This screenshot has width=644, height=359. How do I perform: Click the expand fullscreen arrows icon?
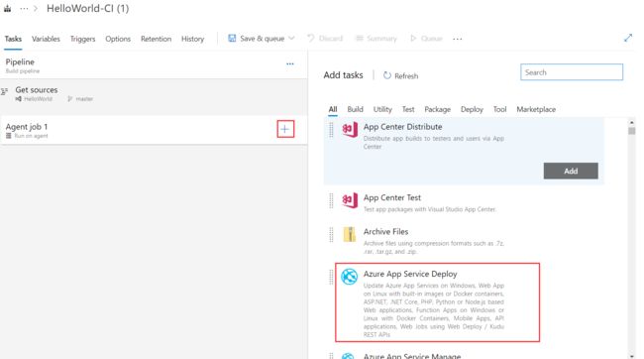628,39
